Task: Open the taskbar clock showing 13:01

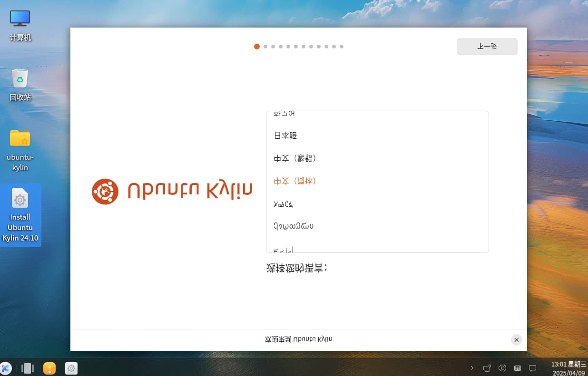Action: coord(568,368)
